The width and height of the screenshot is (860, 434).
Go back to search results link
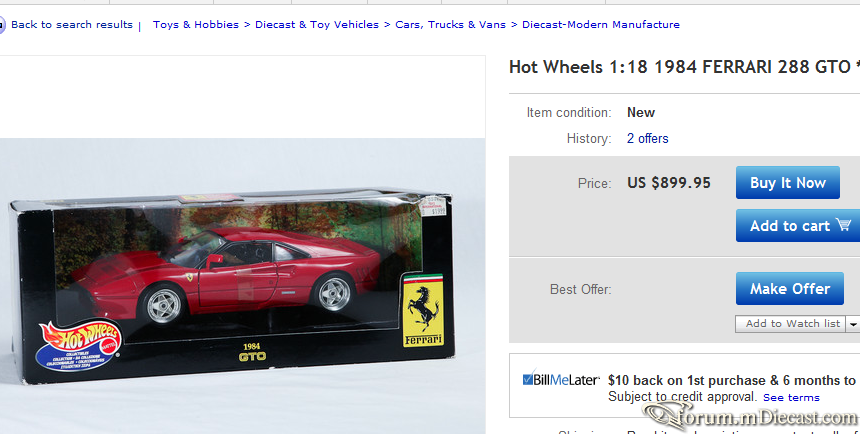(72, 25)
